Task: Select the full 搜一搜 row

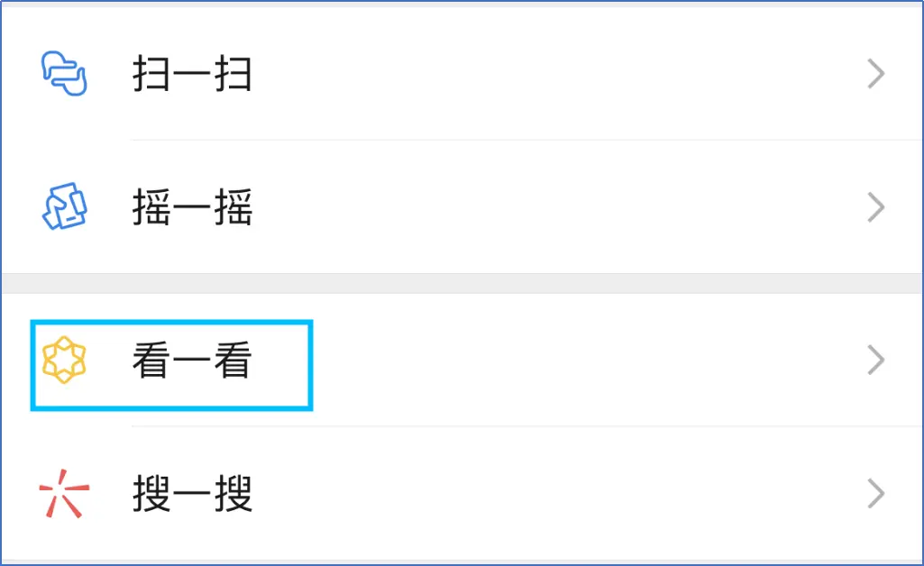Action: coord(451,492)
